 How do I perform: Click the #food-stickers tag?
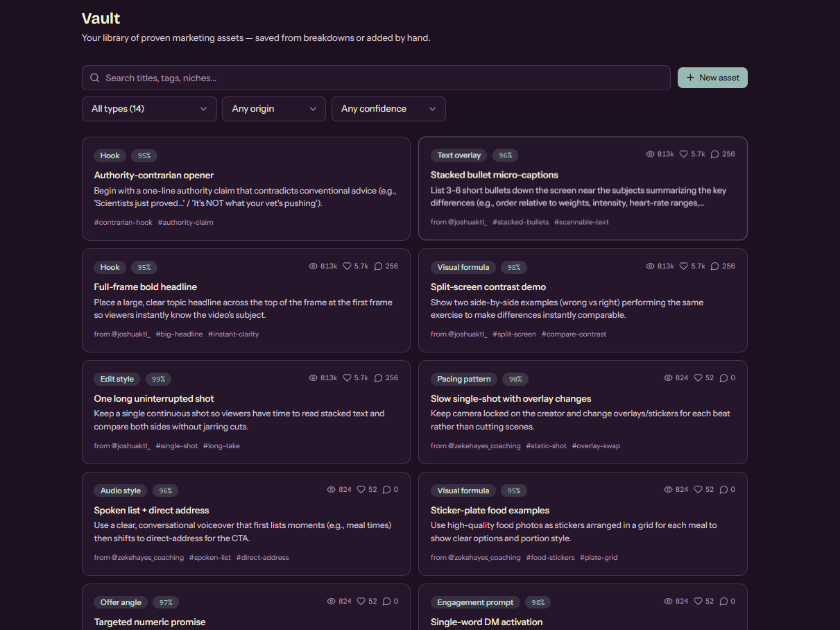pos(551,558)
